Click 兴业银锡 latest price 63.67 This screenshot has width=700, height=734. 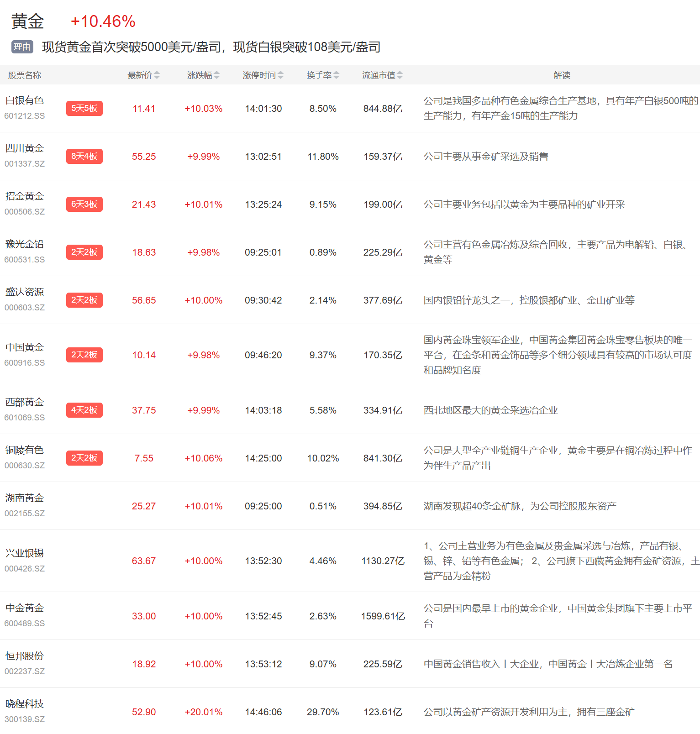pyautogui.click(x=144, y=561)
